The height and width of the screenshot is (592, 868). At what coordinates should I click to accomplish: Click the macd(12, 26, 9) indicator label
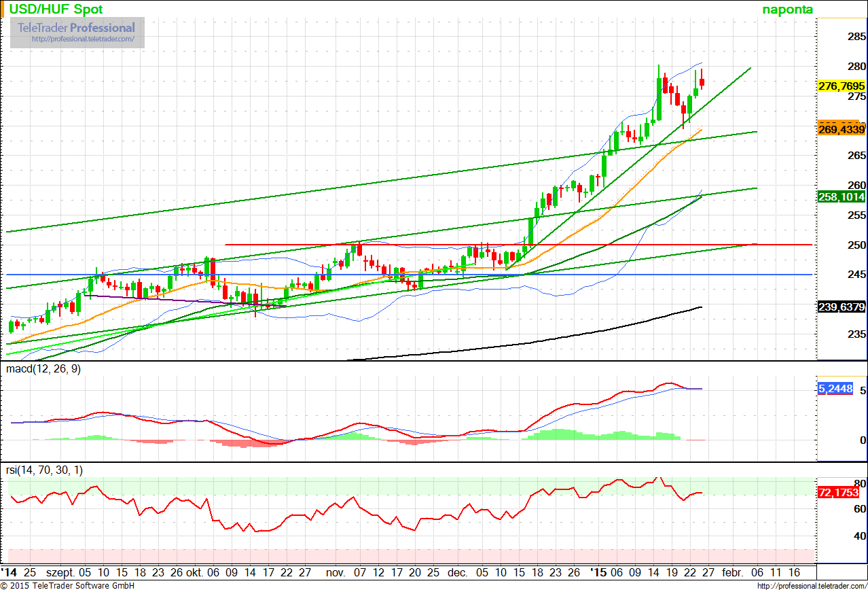44,369
